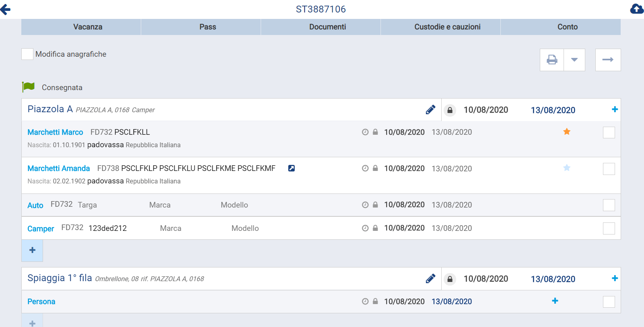Screen dimensions: 644x327
Task: Click the pencil icon for Spiaggia 1° fila
Action: (x=430, y=279)
